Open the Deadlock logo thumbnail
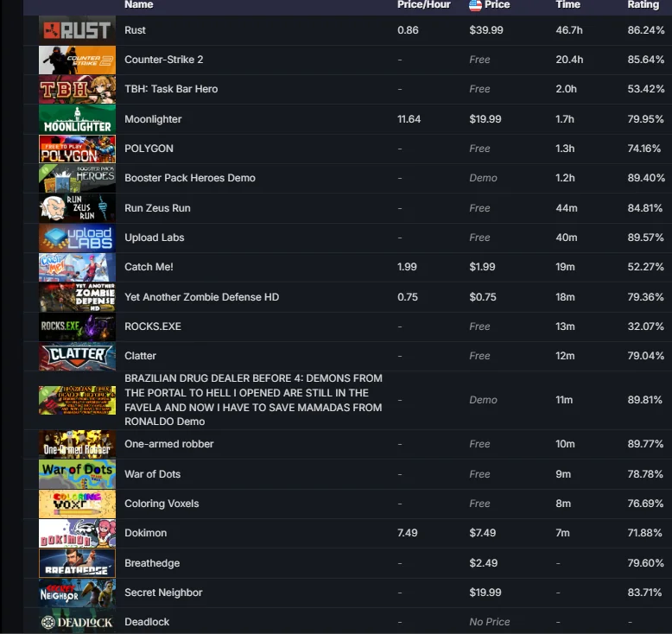This screenshot has width=672, height=634. 77,622
